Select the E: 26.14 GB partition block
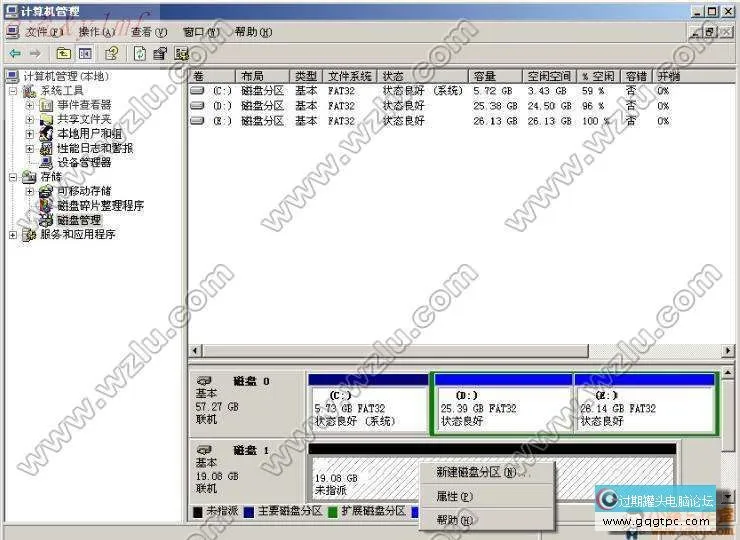 645,404
